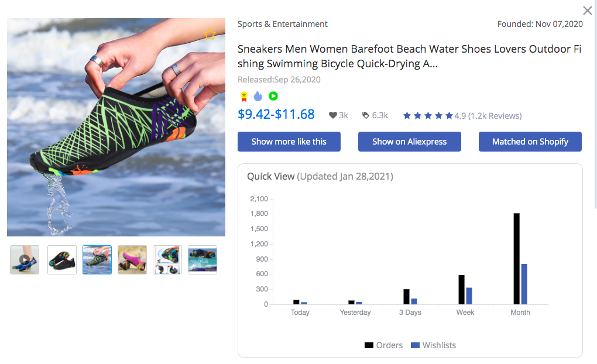Screen dimensions: 597x364
Task: Select the last underwater shoe thumbnail
Action: click(203, 260)
